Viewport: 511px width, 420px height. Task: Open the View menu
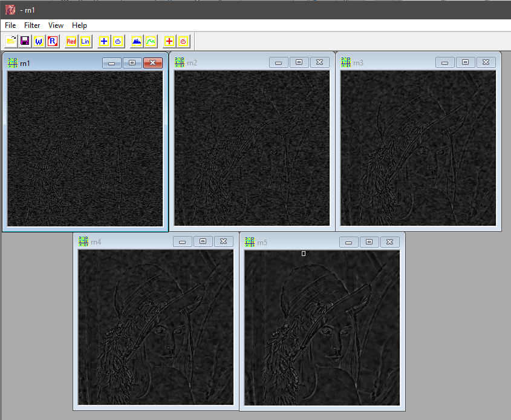pos(56,25)
